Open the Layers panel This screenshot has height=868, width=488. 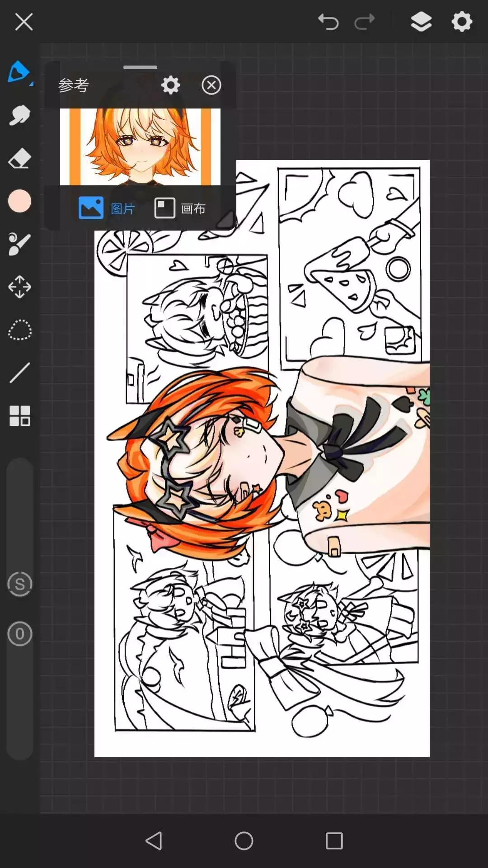tap(421, 22)
